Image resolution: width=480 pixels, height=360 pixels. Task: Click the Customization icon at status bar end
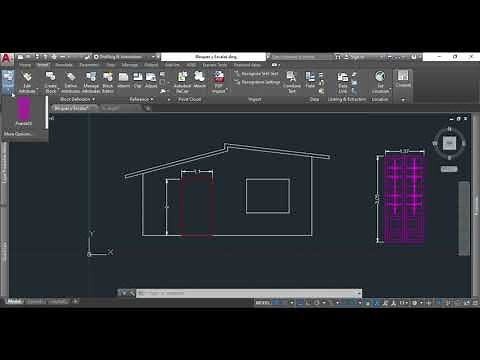[475, 303]
